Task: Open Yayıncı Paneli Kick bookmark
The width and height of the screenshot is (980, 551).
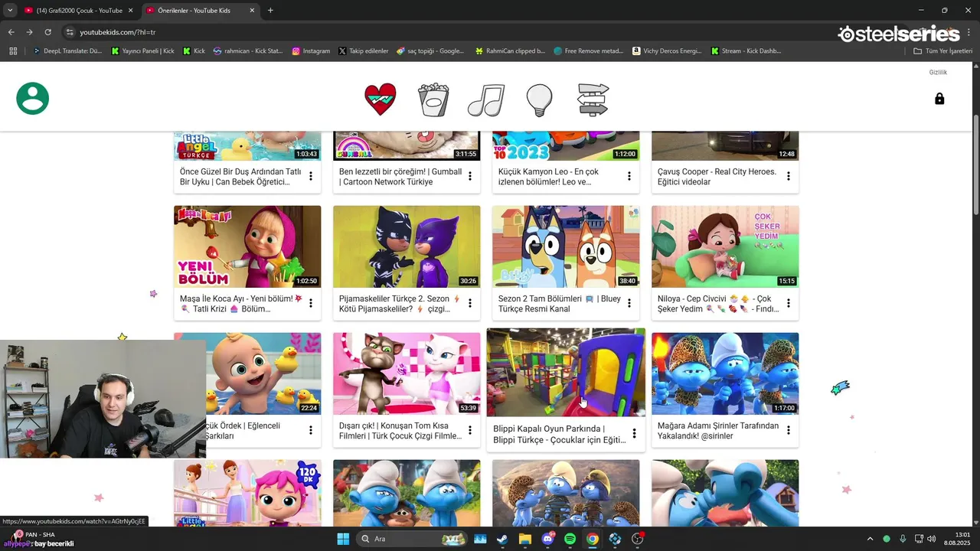Action: pyautogui.click(x=143, y=51)
